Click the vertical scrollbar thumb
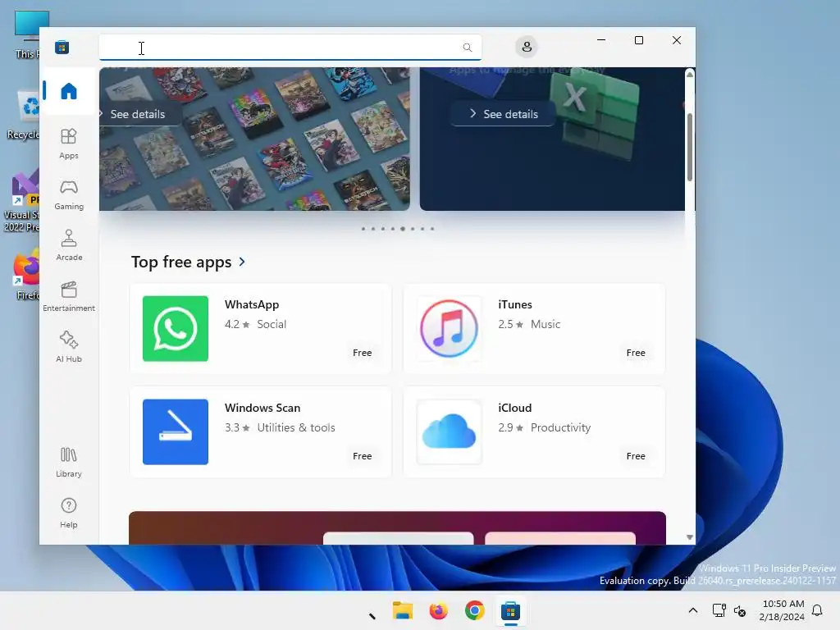The image size is (840, 630). point(689,148)
